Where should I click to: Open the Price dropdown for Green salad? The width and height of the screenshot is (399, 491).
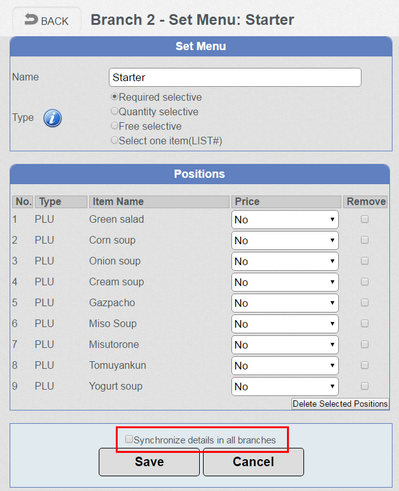click(x=285, y=219)
